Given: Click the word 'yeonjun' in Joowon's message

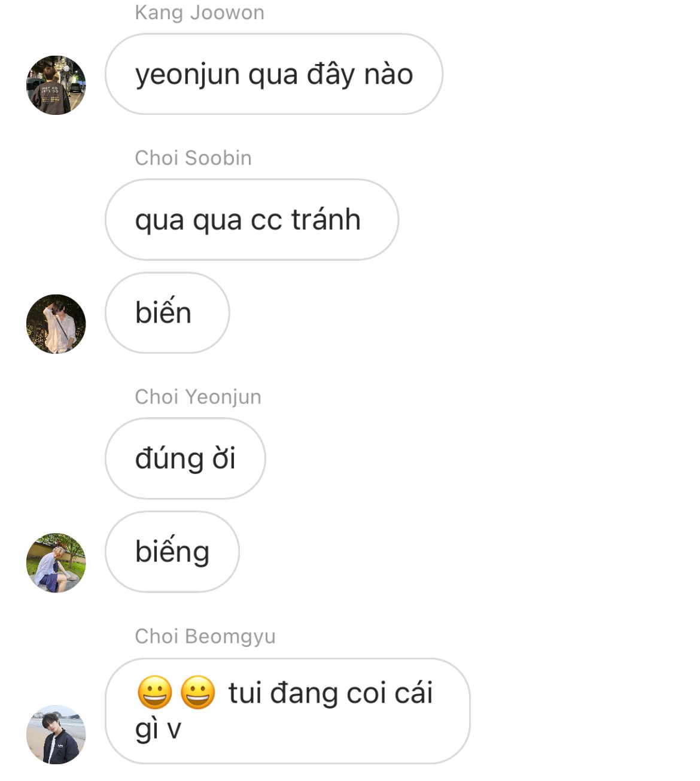Looking at the screenshot, I should pyautogui.click(x=188, y=75).
